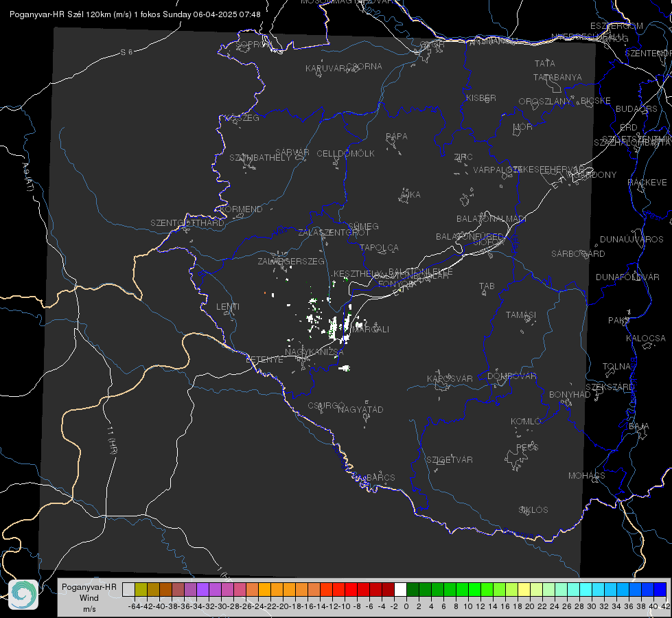Screen dimensions: 672x618
Task: Select the OROSZLÁNY label
Action: (545, 102)
